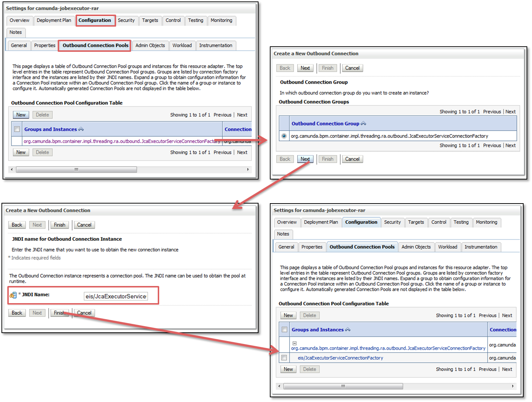This screenshot has width=532, height=402.
Task: Click Finish above the JNDI name heading
Action: tap(60, 225)
